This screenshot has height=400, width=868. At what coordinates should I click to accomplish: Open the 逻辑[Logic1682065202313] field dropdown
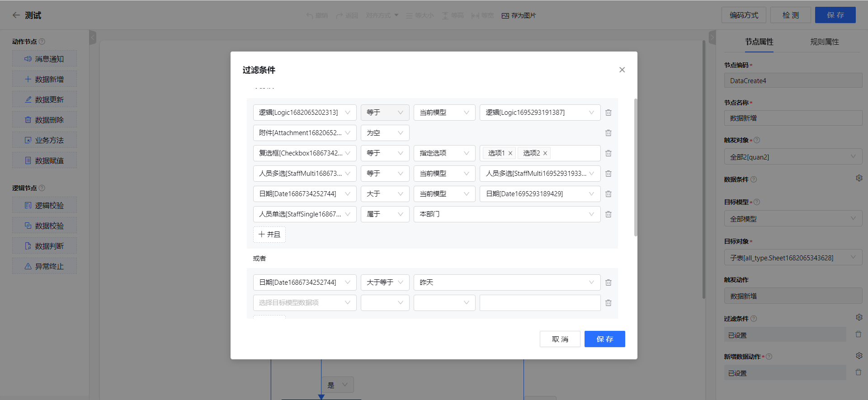[305, 113]
